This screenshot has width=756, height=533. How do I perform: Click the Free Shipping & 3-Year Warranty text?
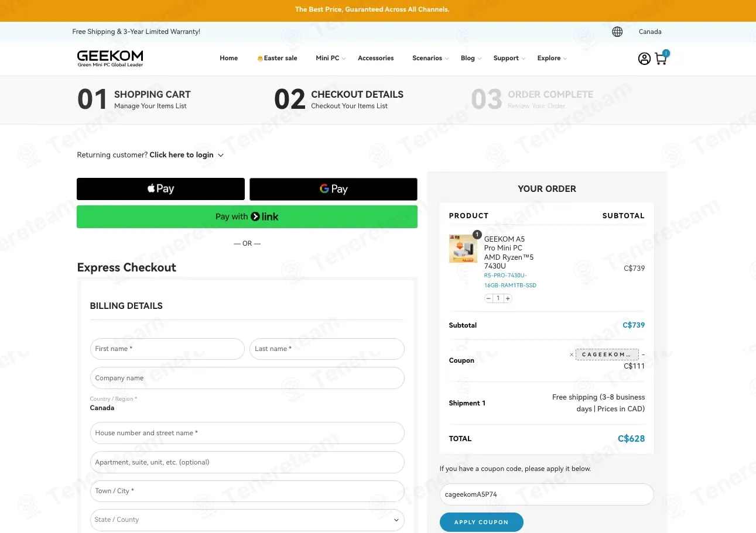(136, 32)
